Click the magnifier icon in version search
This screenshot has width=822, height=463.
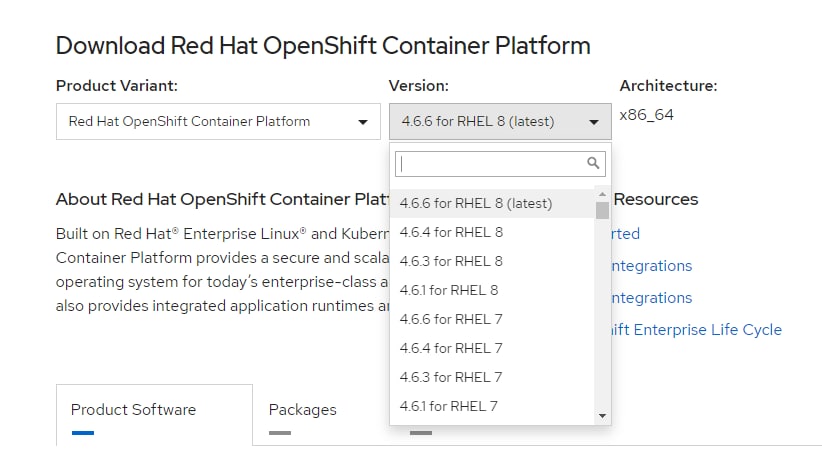pos(593,163)
